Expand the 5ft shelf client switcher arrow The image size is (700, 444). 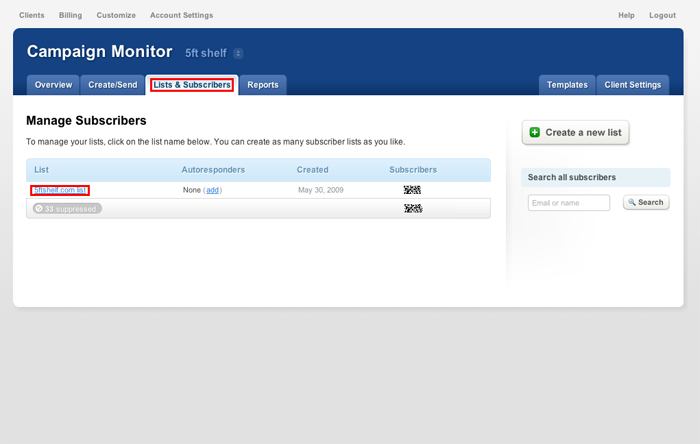pyautogui.click(x=238, y=54)
